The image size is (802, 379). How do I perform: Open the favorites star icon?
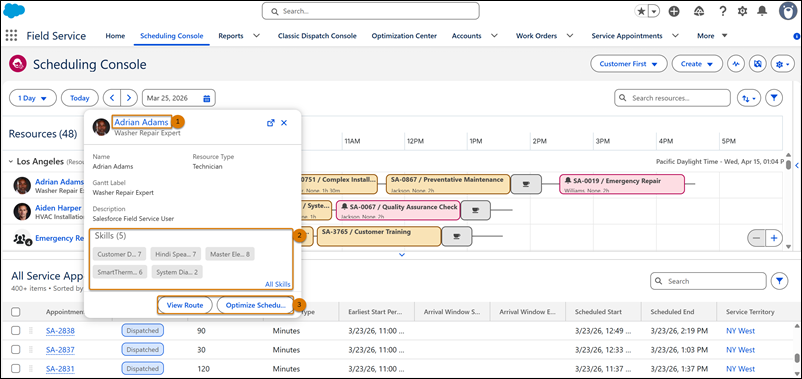(641, 11)
